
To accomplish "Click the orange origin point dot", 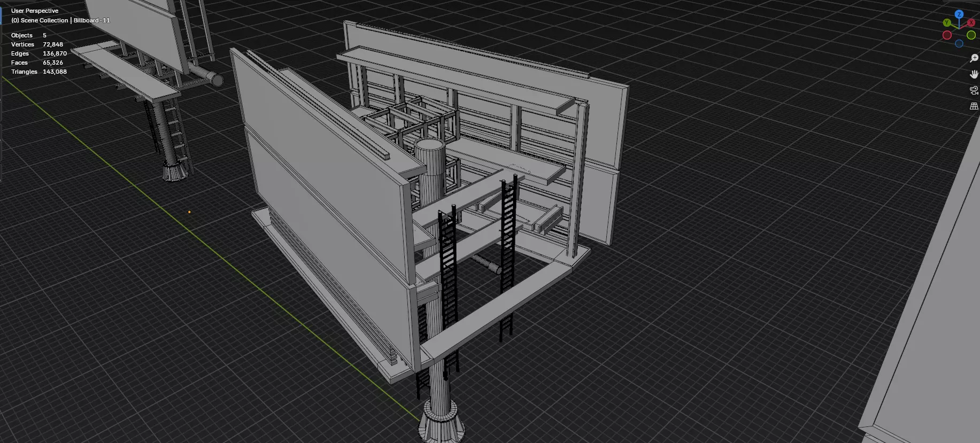I will click(x=189, y=212).
